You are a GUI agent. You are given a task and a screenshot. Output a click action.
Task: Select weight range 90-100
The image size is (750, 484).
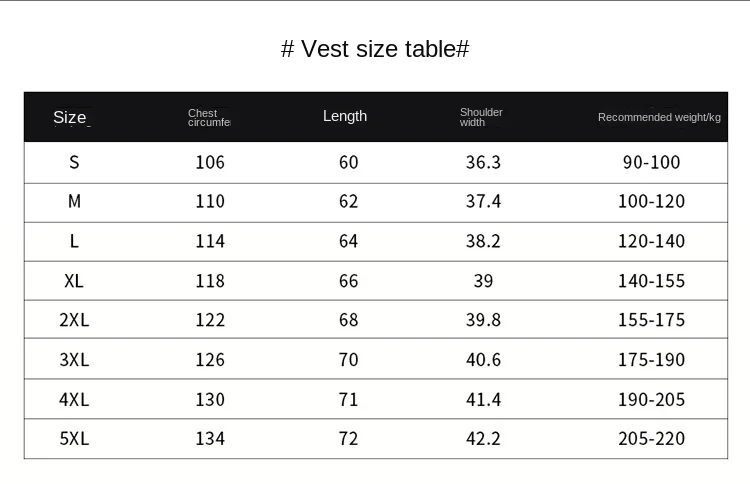point(651,162)
